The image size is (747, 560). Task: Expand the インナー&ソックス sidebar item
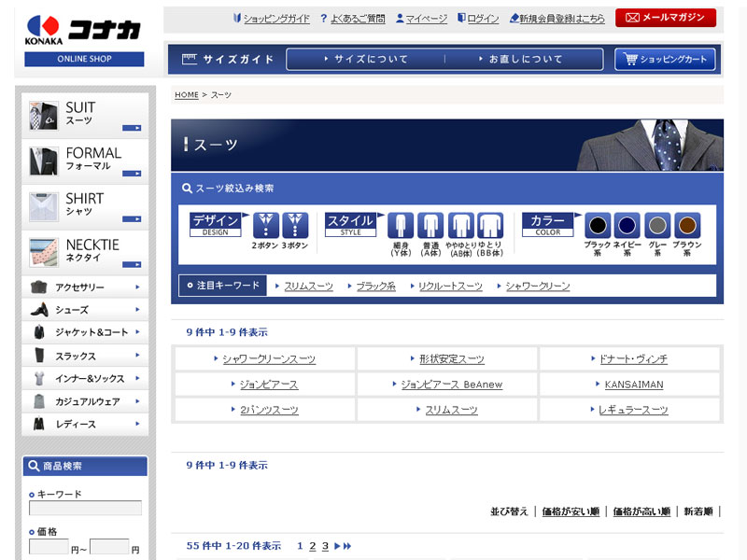click(x=85, y=379)
